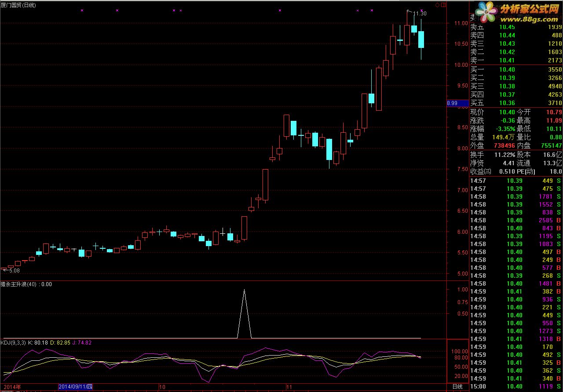This screenshot has width=563, height=392.
Task: Select the 买一 bid row at 10.40
Action: click(516, 69)
